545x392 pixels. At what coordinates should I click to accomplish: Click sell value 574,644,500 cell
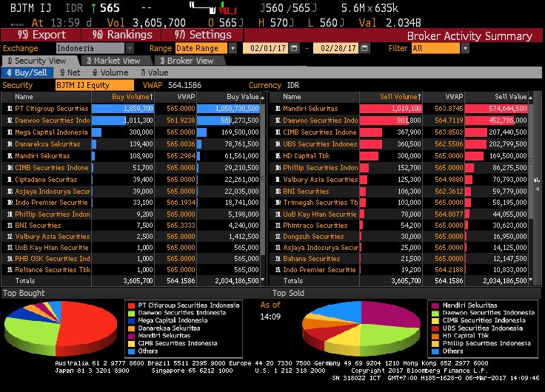coord(496,109)
